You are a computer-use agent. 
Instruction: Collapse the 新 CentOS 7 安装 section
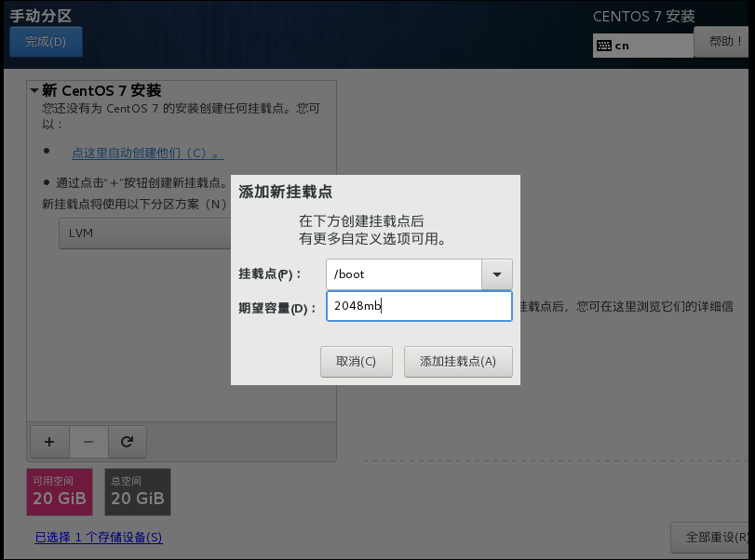[34, 90]
